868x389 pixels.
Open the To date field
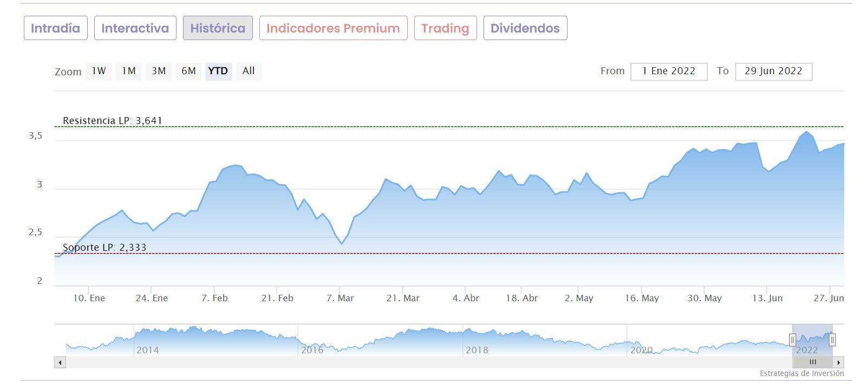[x=773, y=71]
